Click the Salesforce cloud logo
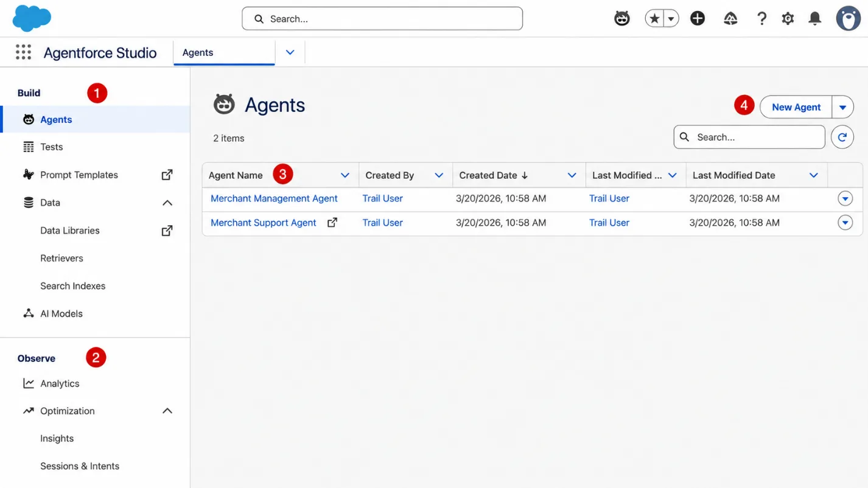The height and width of the screenshot is (488, 868). coord(32,18)
